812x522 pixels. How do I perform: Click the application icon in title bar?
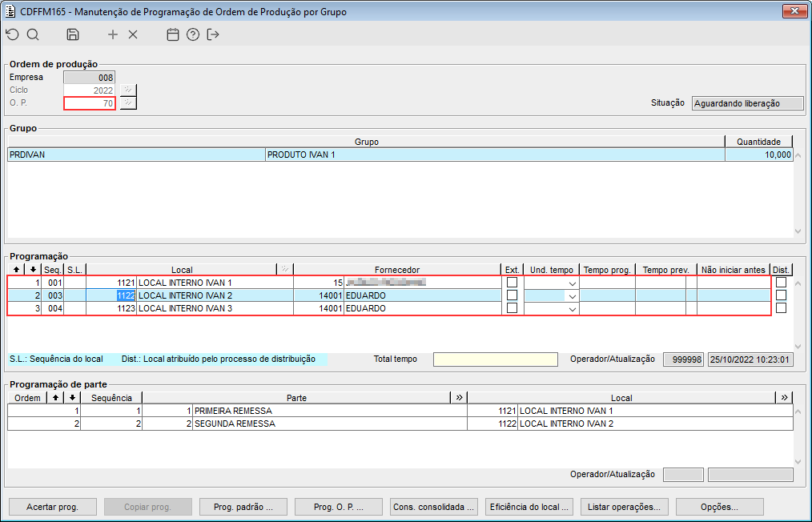[10, 11]
